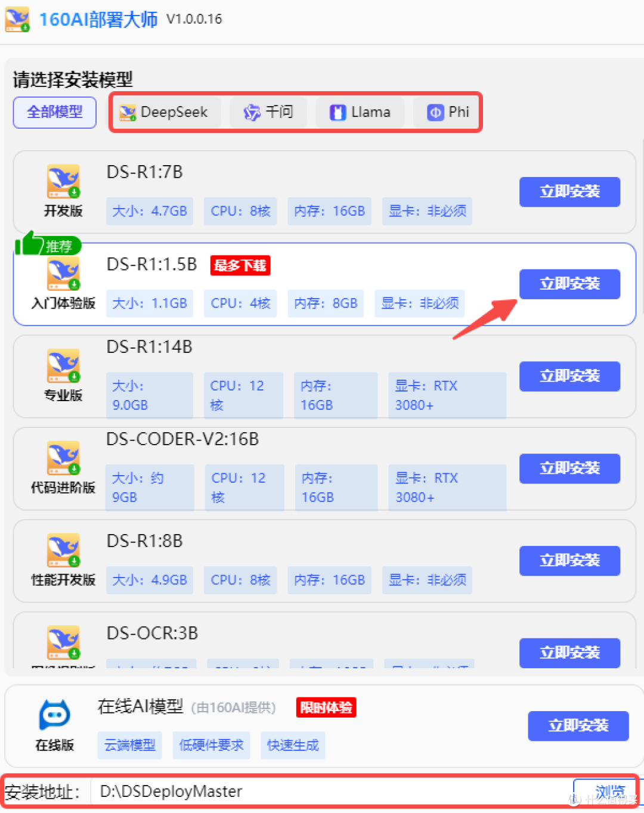Install the DS-R1:1.5B model
This screenshot has width=644, height=813.
point(569,284)
